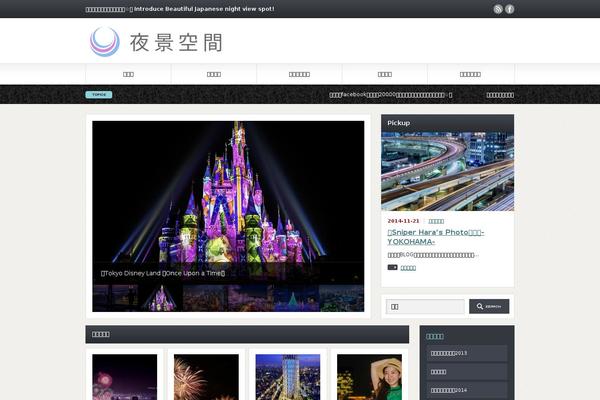The height and width of the screenshot is (400, 600).
Task: Open the sidebar entry ending in 2013
Action: pyautogui.click(x=467, y=353)
